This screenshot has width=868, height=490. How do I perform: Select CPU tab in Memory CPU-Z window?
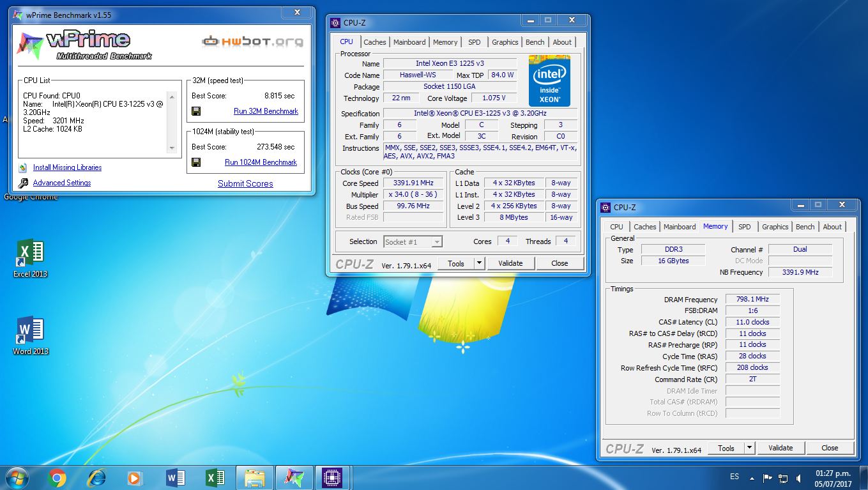click(616, 227)
